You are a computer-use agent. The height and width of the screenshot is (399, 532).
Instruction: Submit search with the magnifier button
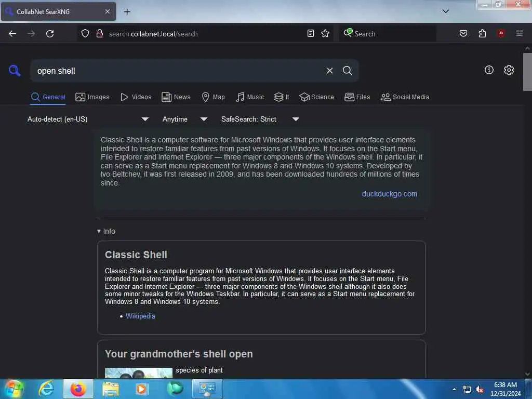point(347,71)
